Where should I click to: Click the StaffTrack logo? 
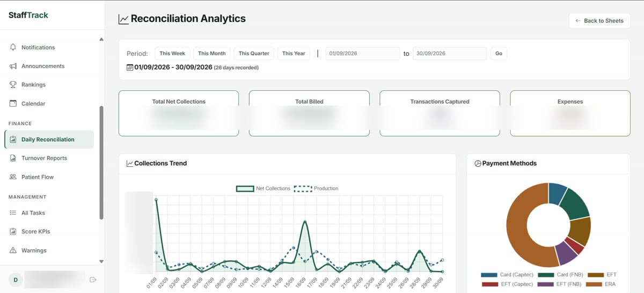tap(28, 15)
